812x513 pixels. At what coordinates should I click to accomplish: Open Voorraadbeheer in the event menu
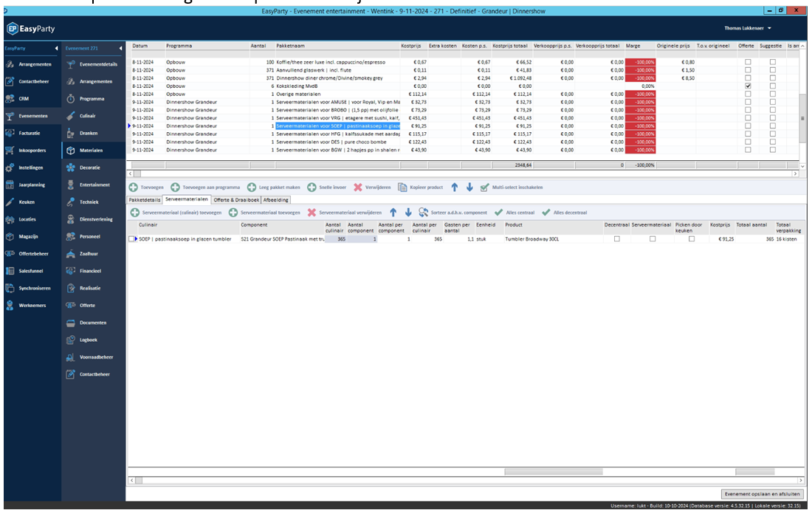point(93,357)
